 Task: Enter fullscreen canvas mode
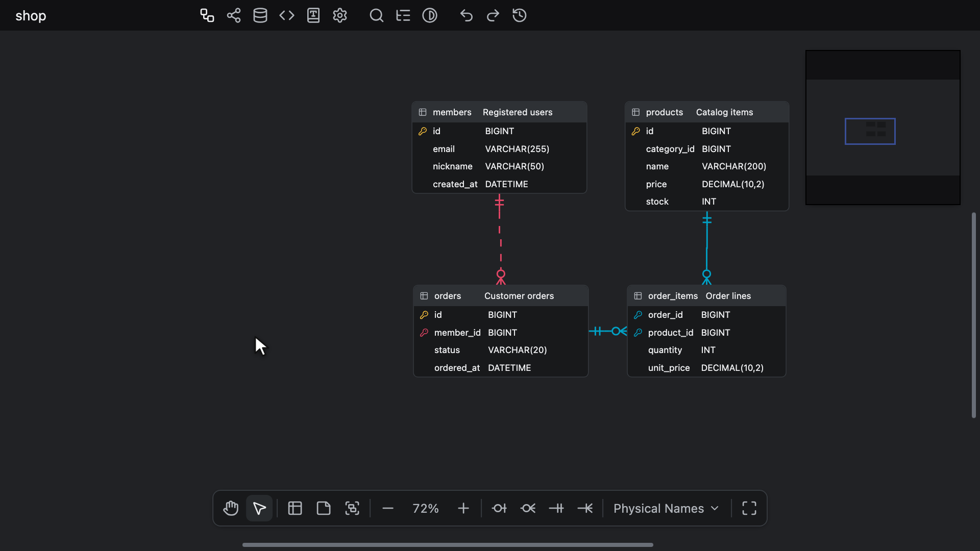pyautogui.click(x=749, y=508)
